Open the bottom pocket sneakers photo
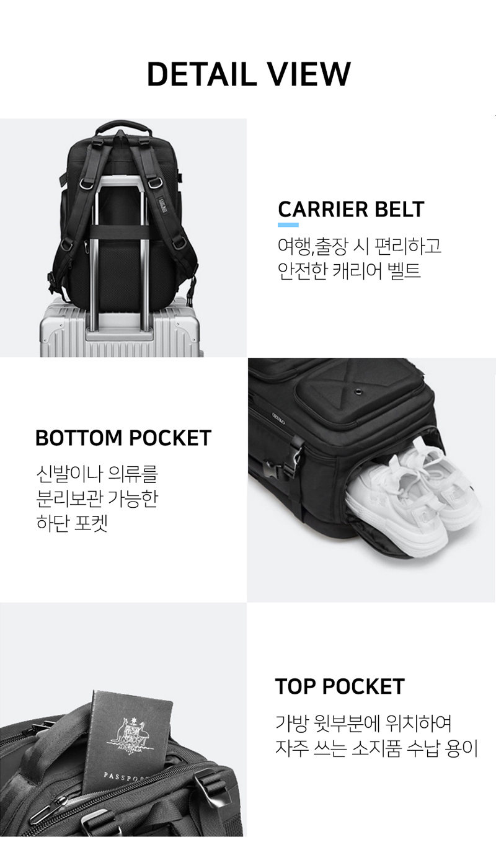The image size is (496, 868). click(x=371, y=480)
